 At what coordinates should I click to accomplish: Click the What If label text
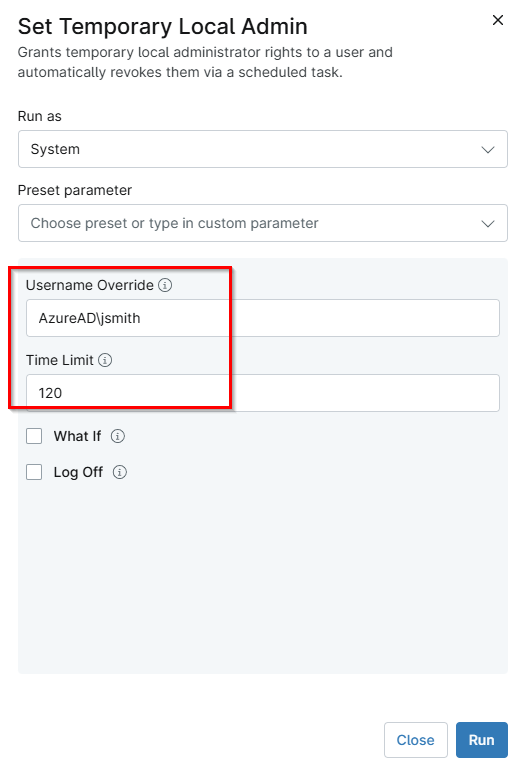(77, 436)
